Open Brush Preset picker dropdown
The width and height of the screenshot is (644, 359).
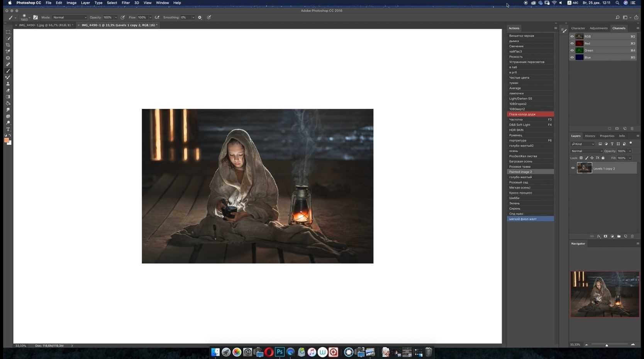(29, 17)
